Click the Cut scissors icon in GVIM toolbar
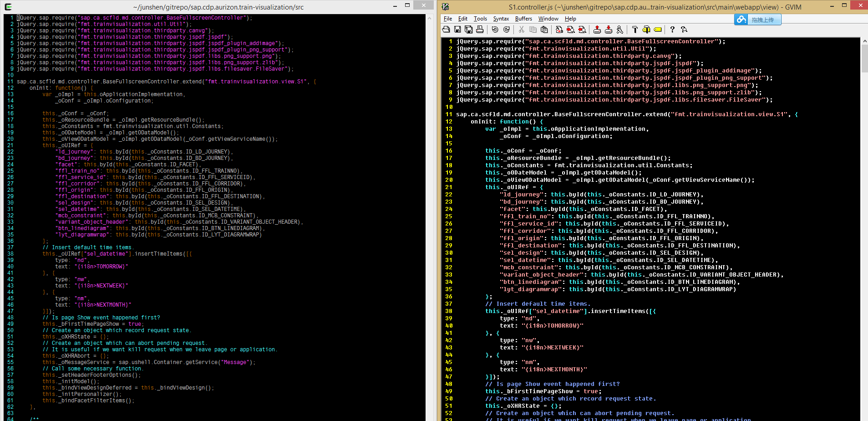The height and width of the screenshot is (421, 868). [x=522, y=30]
